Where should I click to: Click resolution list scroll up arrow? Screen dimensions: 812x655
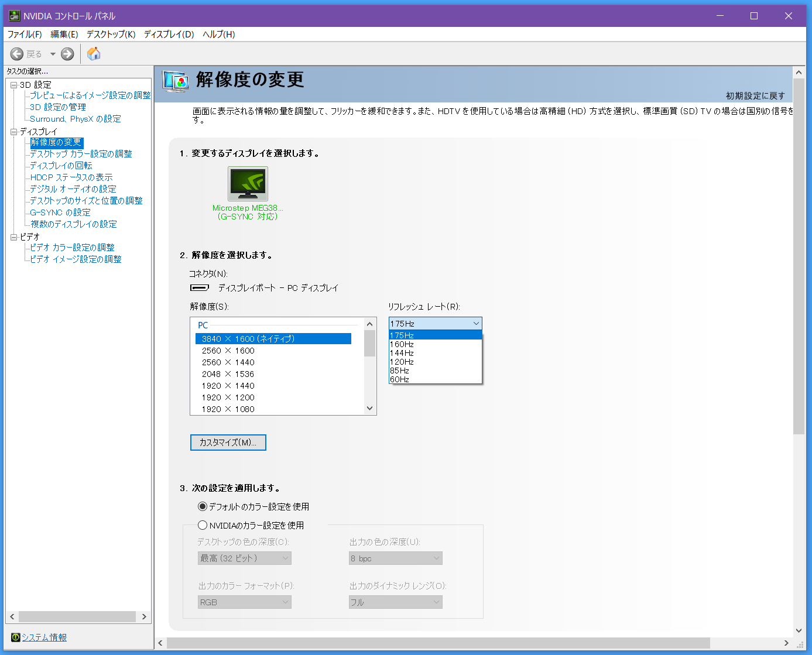369,324
